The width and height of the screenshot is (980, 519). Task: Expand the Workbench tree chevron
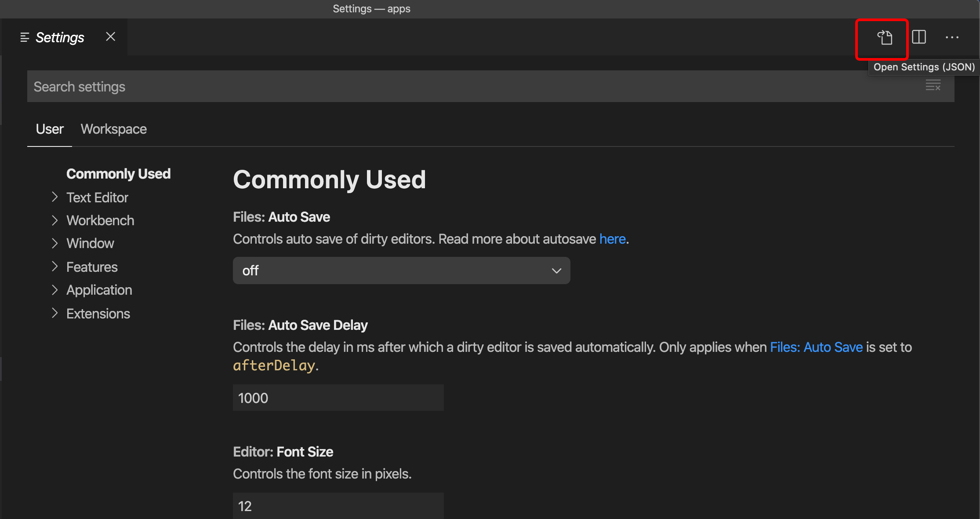[54, 220]
